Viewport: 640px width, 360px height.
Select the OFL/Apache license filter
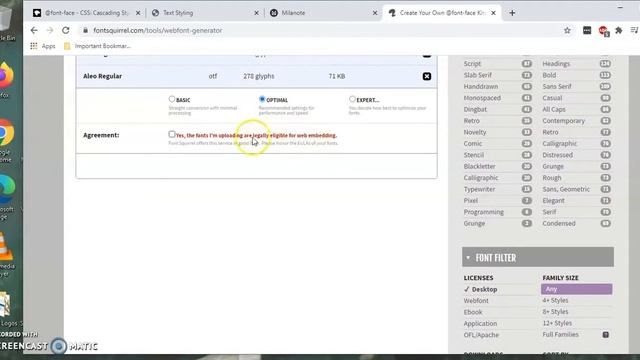point(481,335)
